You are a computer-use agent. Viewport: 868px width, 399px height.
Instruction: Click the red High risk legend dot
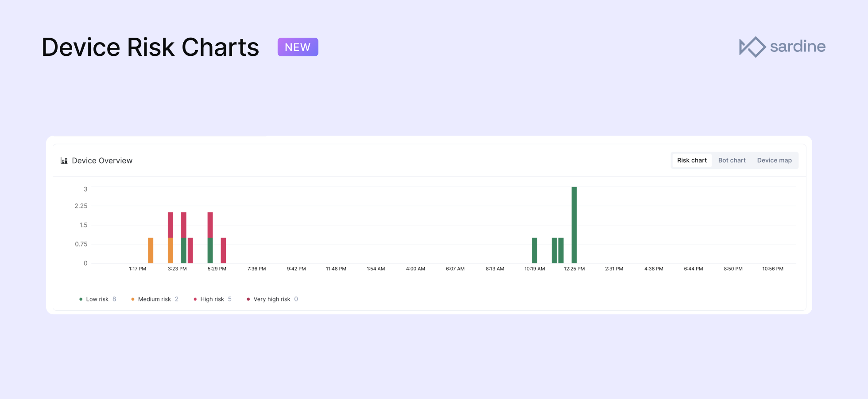click(x=195, y=299)
